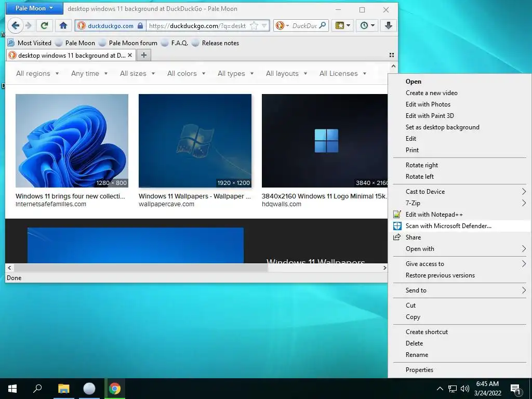
Task: Open Windows Start menu
Action: click(12, 389)
